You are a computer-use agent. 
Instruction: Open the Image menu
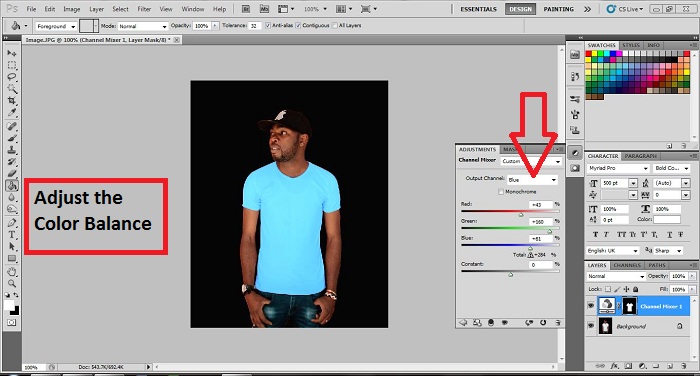tap(71, 9)
